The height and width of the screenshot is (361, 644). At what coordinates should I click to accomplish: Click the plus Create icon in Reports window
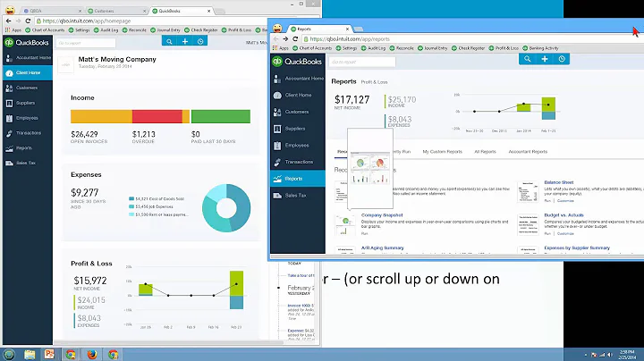(545, 59)
